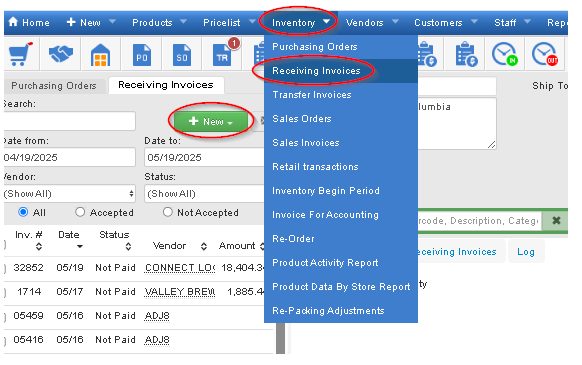Open the PO document icon

[142, 55]
